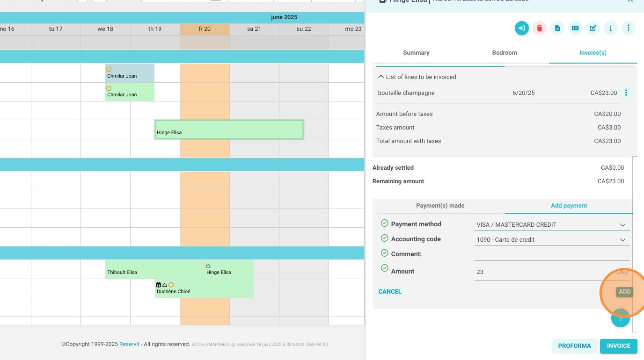The image size is (644, 360).
Task: Click the service bell icon above Hinge Elisa
Action: click(x=208, y=266)
